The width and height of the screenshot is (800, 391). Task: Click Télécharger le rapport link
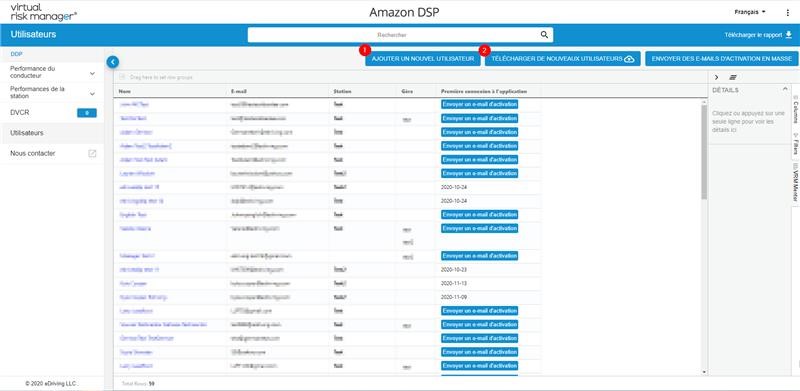coord(753,35)
